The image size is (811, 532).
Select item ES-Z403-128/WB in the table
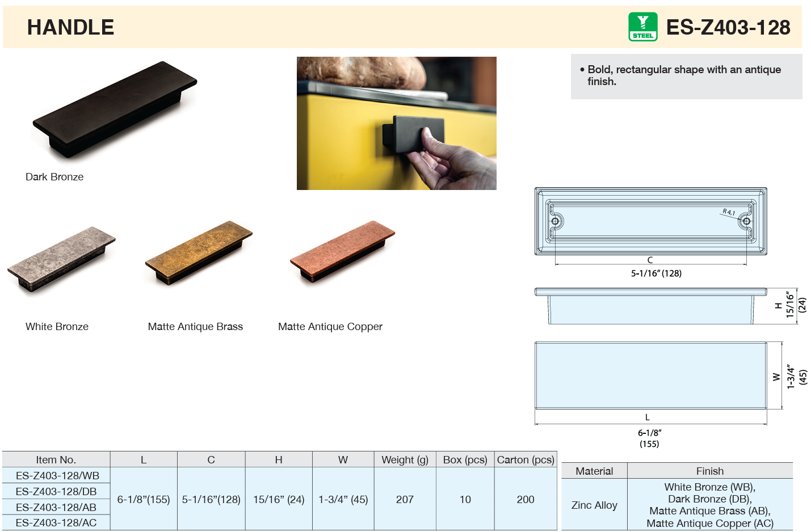57,476
